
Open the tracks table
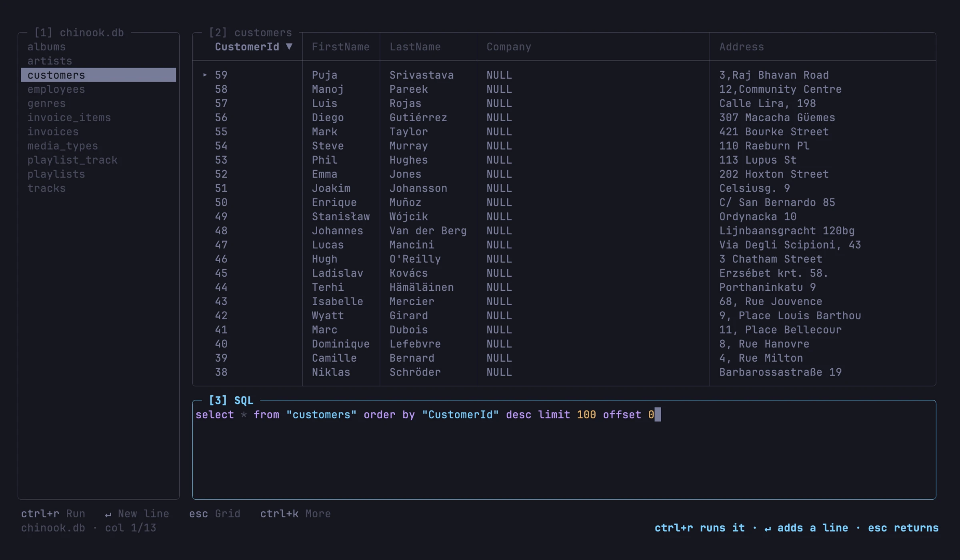point(46,188)
